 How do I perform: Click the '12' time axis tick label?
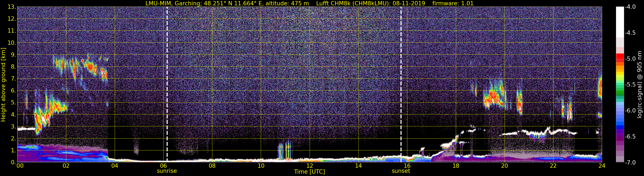(310, 166)
